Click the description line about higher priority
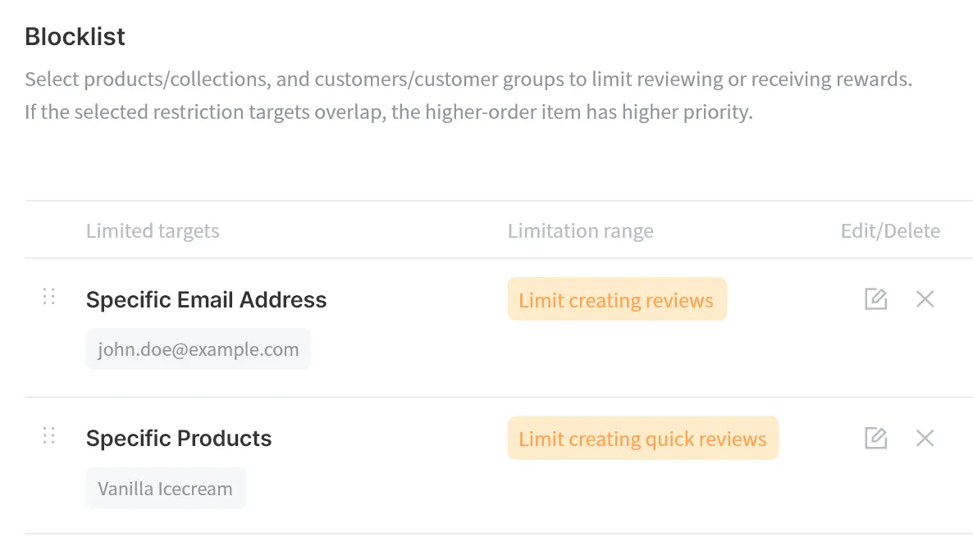This screenshot has width=973, height=560. (388, 112)
